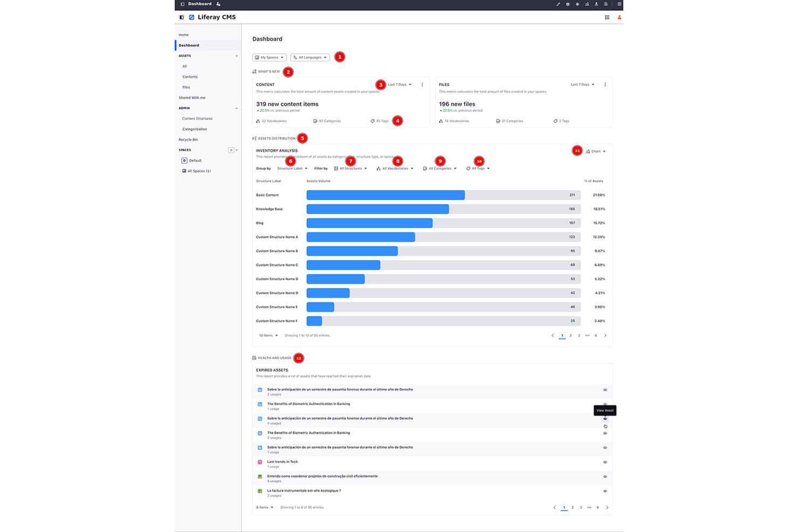
Task: Click the categories icon next to 93 Categories
Action: (315, 121)
